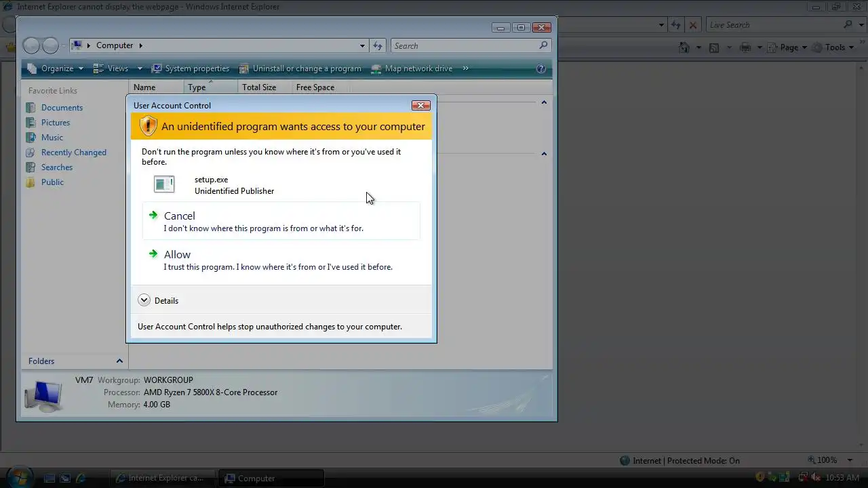The image size is (868, 488).
Task: Show more toolbar commands chevron
Action: 467,68
